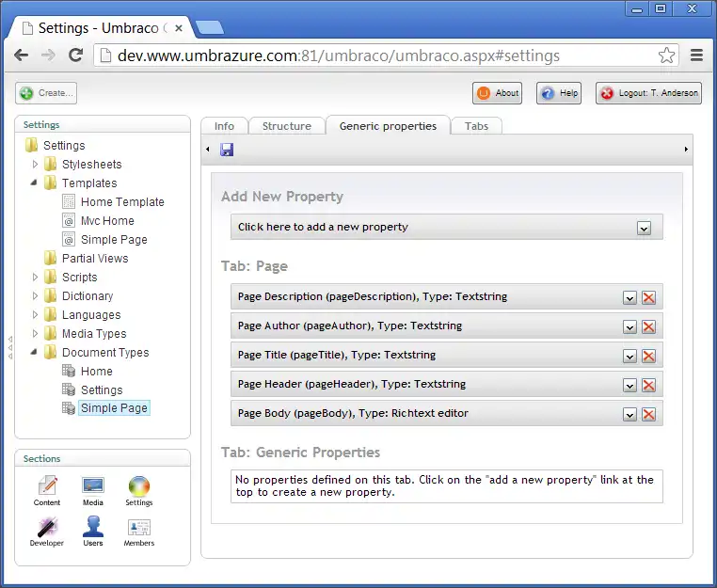
Task: Log out T. Anderson
Action: (648, 93)
